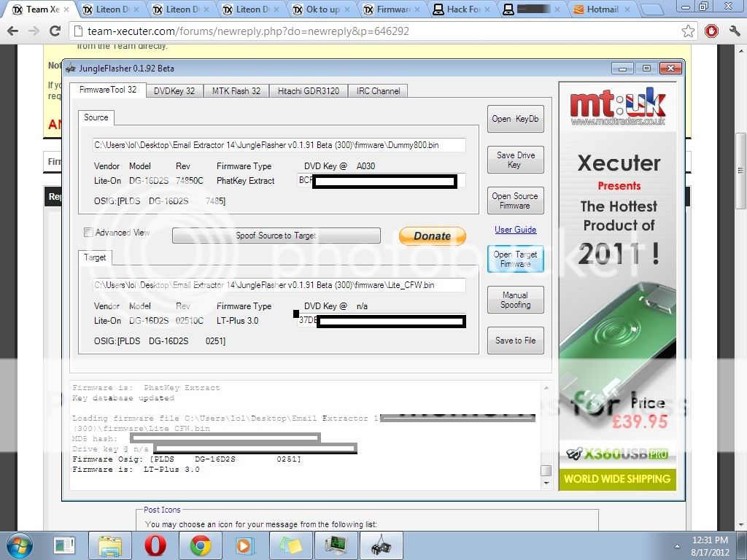Click the JungleFlasher dice icon in the taskbar
Screen dimensions: 747x560
382,545
